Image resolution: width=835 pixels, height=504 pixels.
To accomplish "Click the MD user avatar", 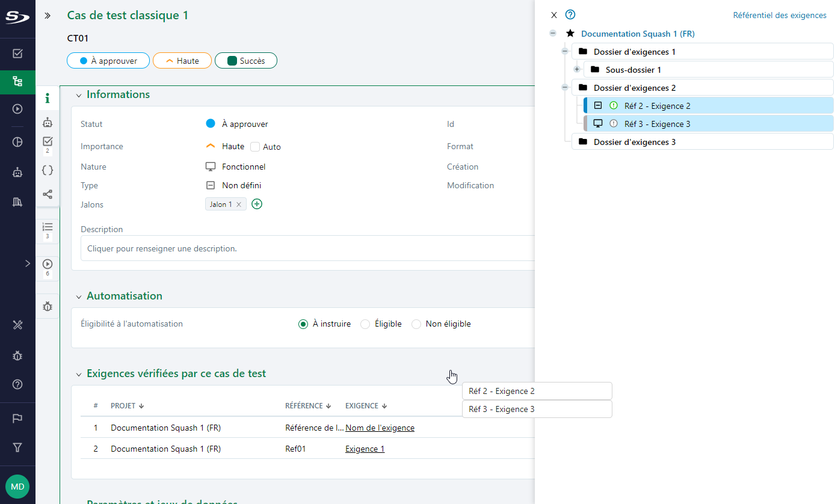I will coord(17,486).
